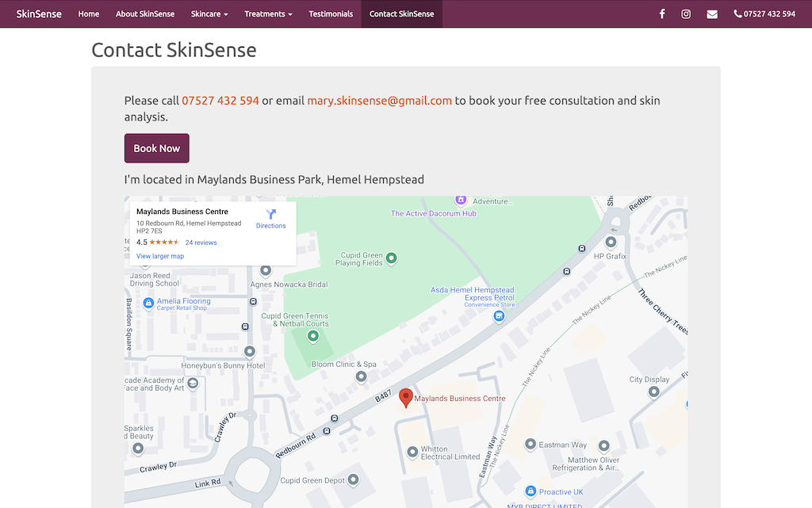The width and height of the screenshot is (812, 508).
Task: Select the Amelia Flooring shop marker
Action: click(148, 304)
